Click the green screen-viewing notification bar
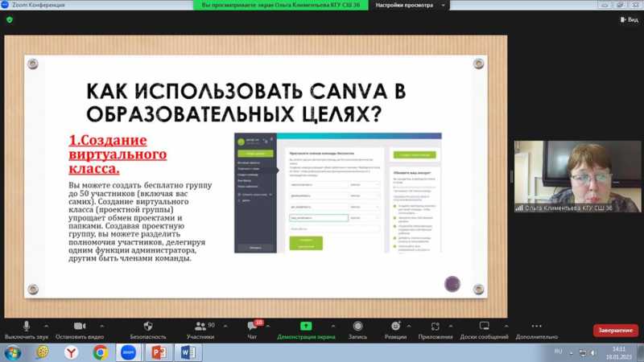This screenshot has height=362, width=644. pyautogui.click(x=280, y=5)
